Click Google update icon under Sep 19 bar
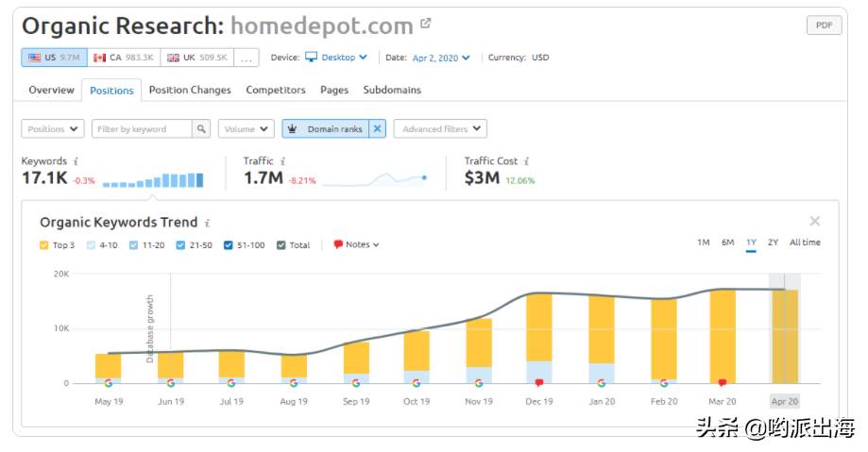The image size is (868, 452). (356, 383)
